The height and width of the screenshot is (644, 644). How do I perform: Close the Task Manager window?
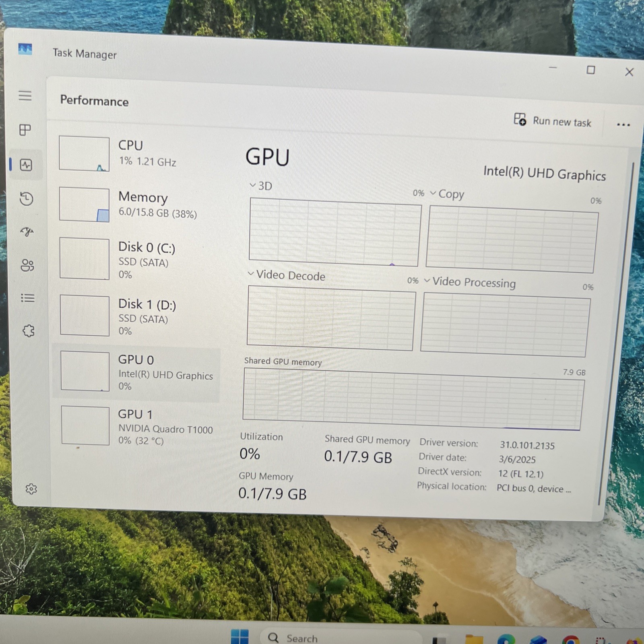629,72
